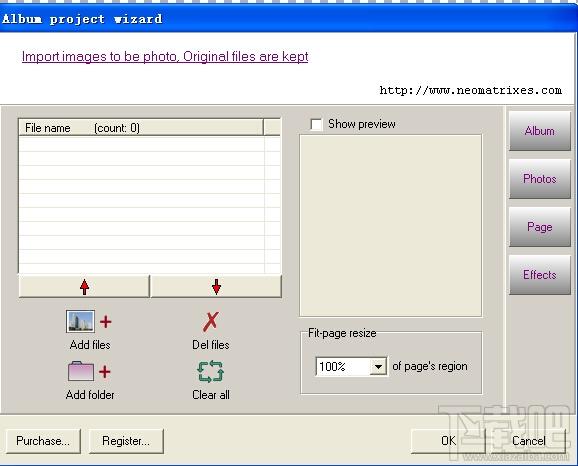Open the Fit-page resize dropdown arrow

378,367
